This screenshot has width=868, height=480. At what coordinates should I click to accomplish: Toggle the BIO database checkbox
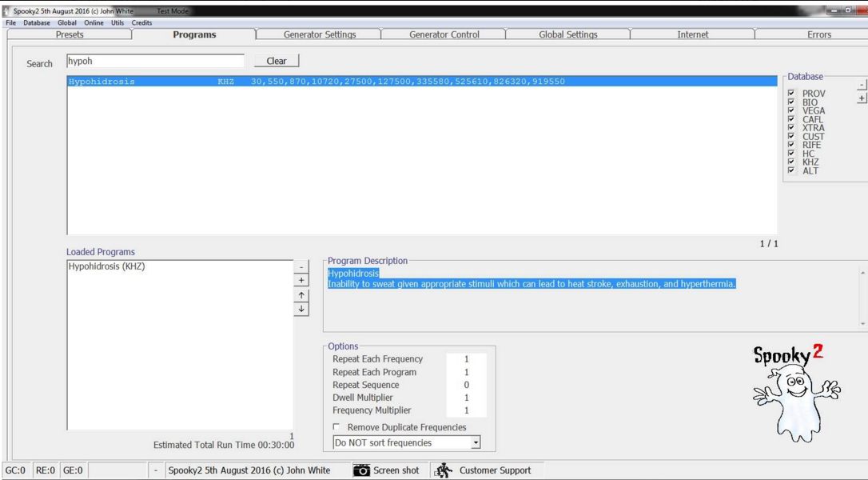pyautogui.click(x=791, y=102)
